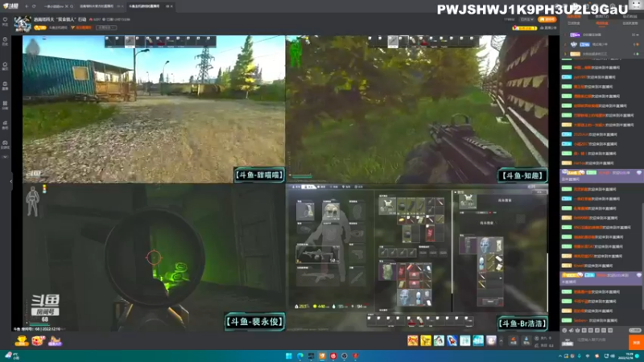Click the second left sidebar icon
The image size is (644, 362).
click(5, 42)
